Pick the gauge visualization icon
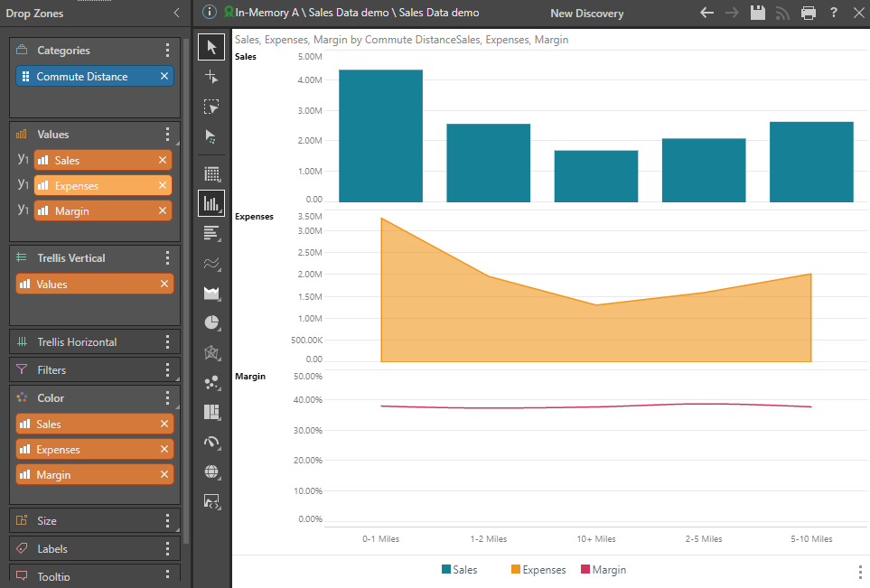Screen dimensions: 870x588 coord(211,442)
